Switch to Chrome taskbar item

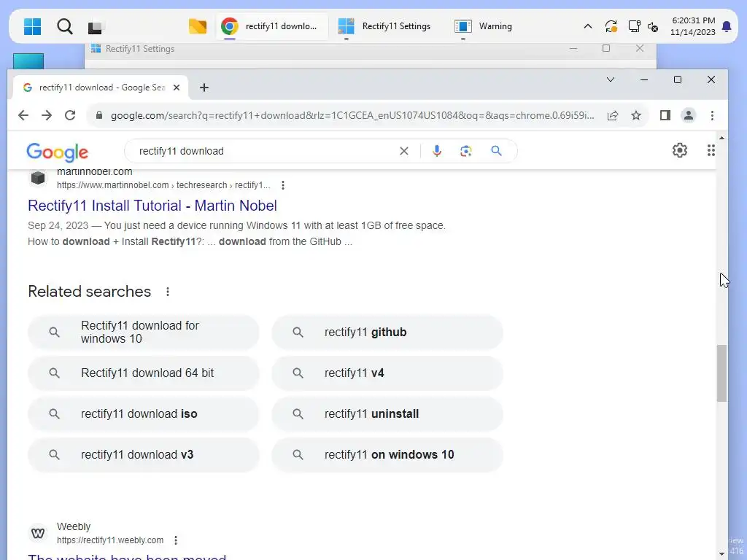271,26
